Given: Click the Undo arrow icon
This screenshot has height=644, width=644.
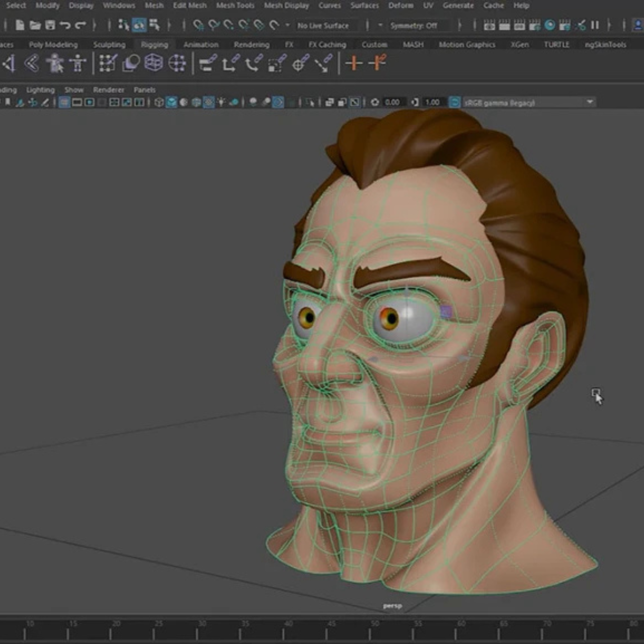Looking at the screenshot, I should pyautogui.click(x=65, y=25).
